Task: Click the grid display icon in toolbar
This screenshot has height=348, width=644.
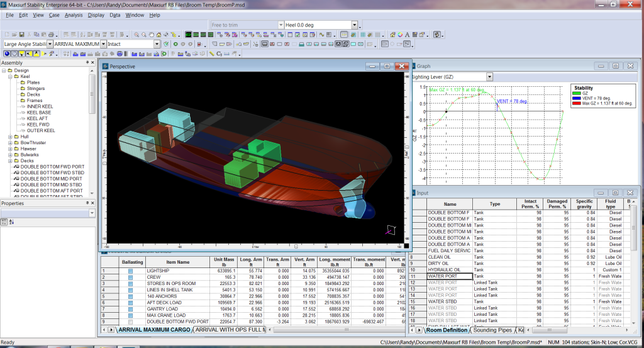Action: click(363, 35)
